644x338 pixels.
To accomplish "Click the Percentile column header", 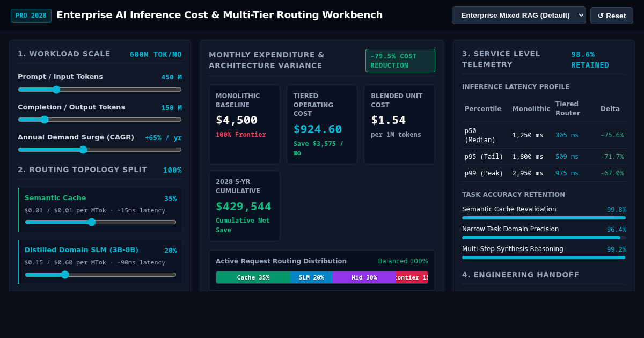I will pyautogui.click(x=483, y=109).
